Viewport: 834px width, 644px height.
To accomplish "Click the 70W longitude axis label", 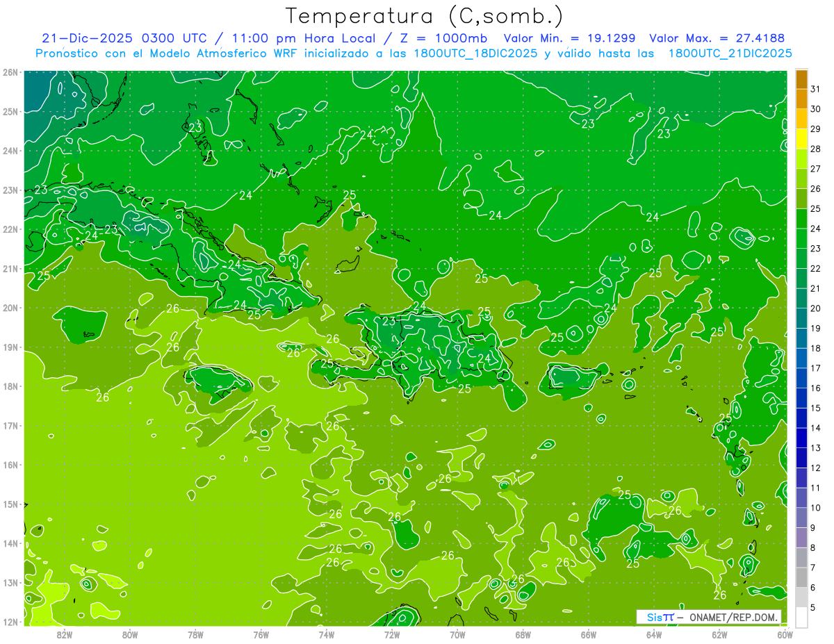I will (457, 634).
